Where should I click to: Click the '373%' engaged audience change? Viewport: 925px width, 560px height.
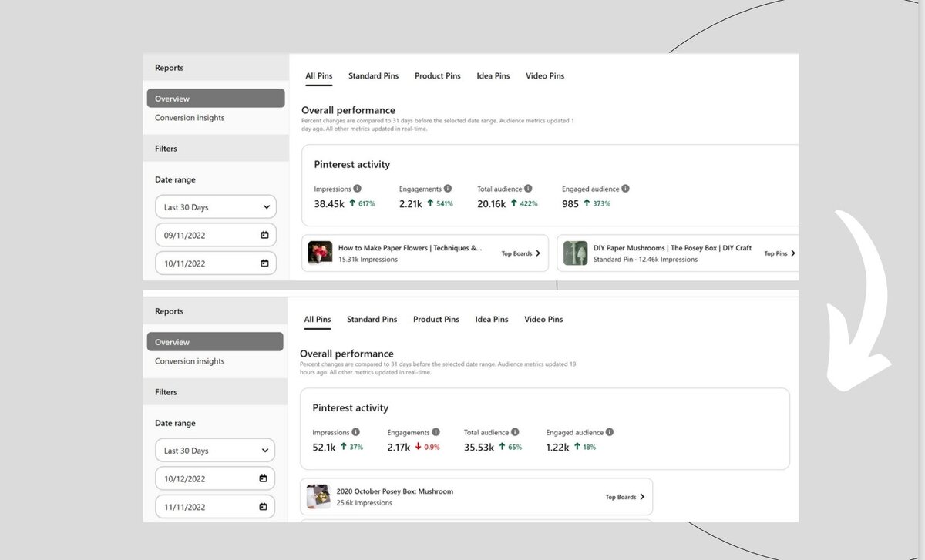click(x=601, y=204)
